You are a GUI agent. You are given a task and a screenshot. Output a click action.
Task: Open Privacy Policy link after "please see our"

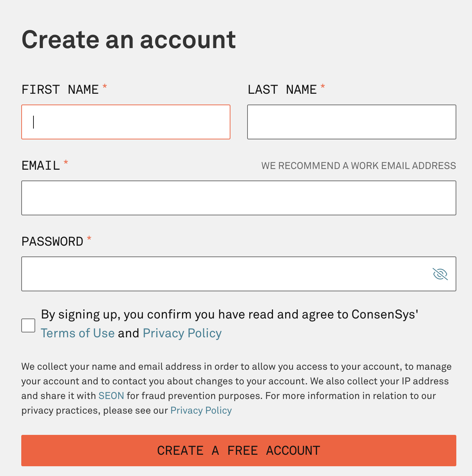tap(201, 410)
